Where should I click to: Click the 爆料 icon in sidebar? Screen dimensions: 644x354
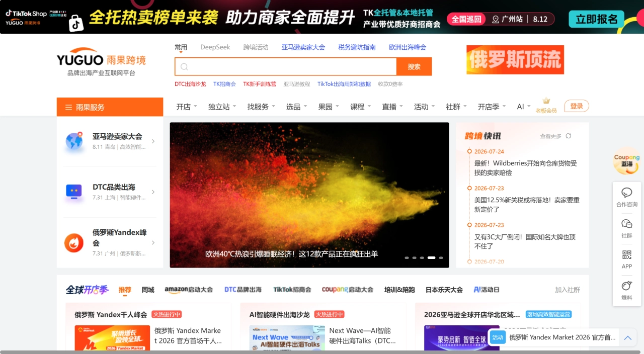tap(627, 286)
